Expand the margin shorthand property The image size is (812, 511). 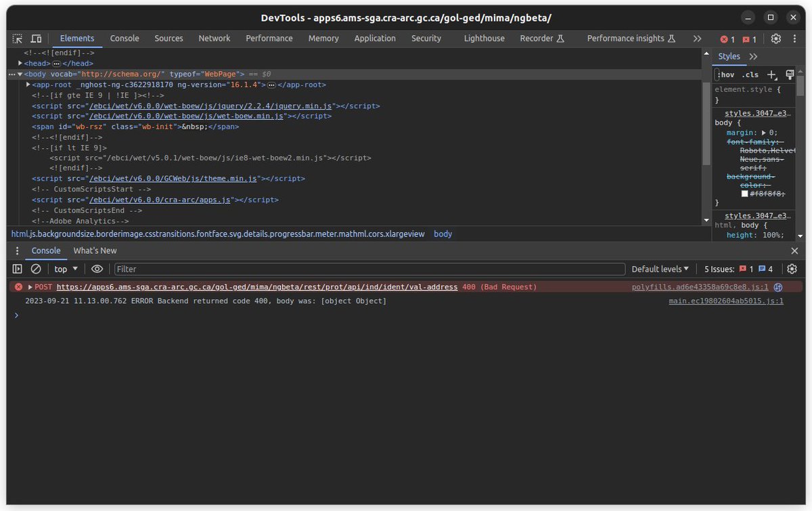pyautogui.click(x=764, y=133)
